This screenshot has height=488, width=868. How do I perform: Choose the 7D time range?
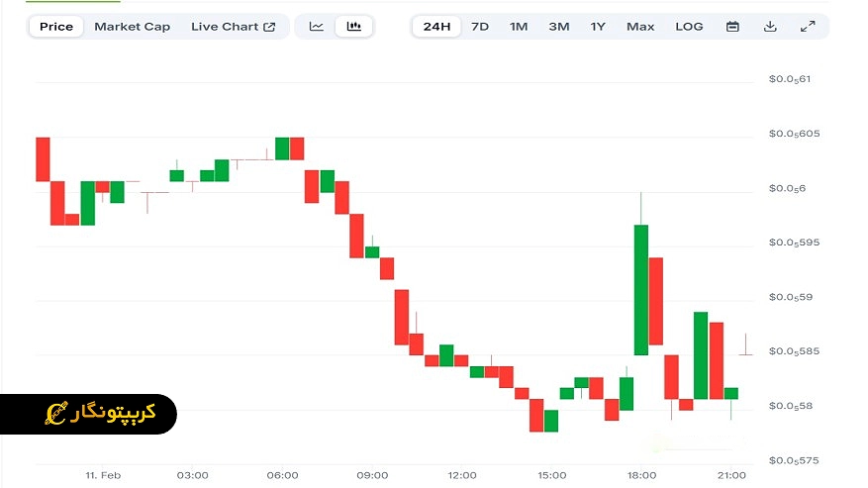point(480,27)
